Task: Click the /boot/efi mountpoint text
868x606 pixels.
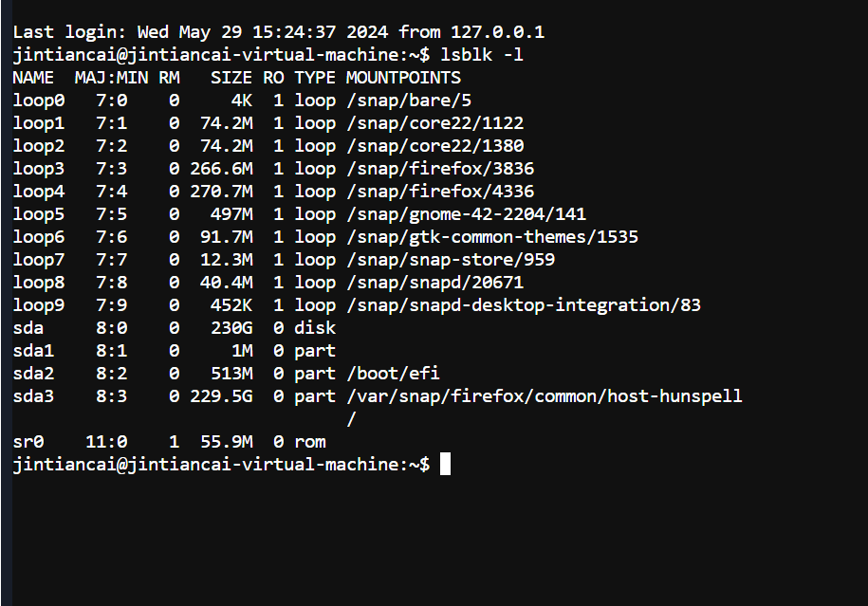Action: (x=393, y=373)
